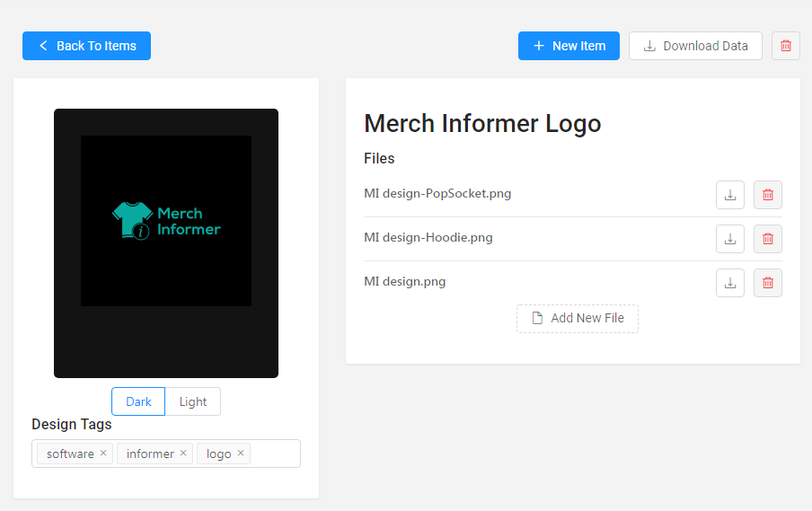Focus the Design Tags input field
This screenshot has width=812, height=511.
(x=275, y=454)
